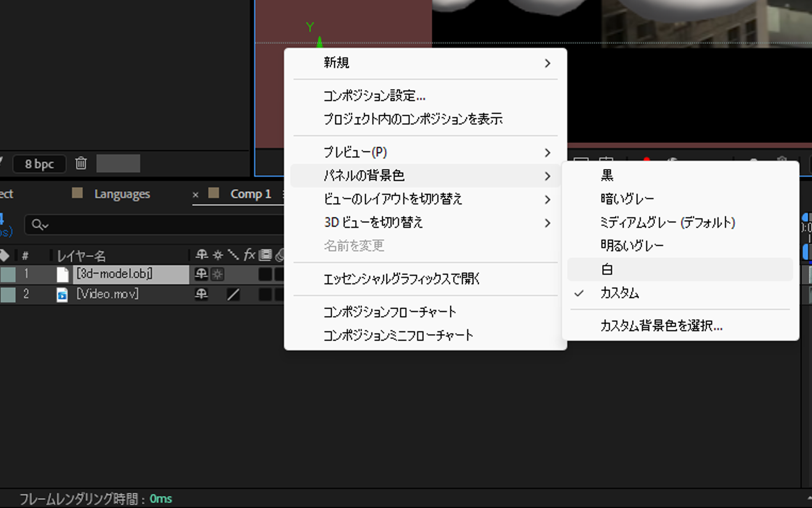The height and width of the screenshot is (508, 812).
Task: Switch to the Languages tab
Action: (122, 194)
